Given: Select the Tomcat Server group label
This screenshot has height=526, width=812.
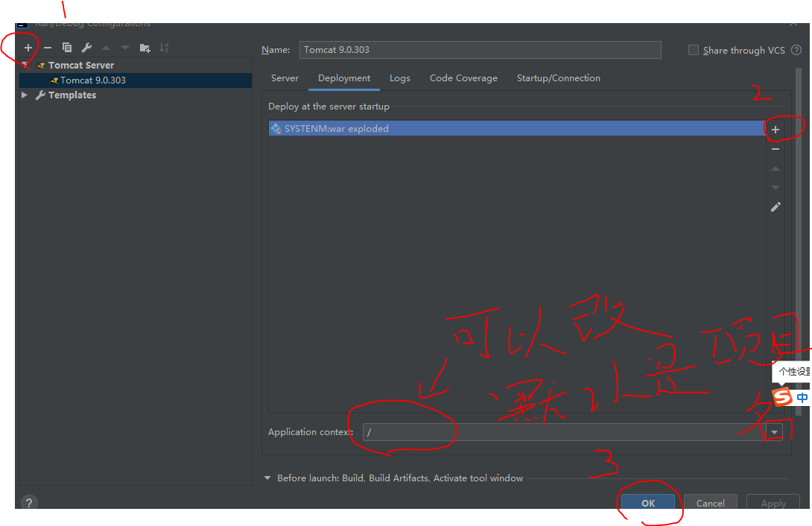Looking at the screenshot, I should tap(80, 66).
